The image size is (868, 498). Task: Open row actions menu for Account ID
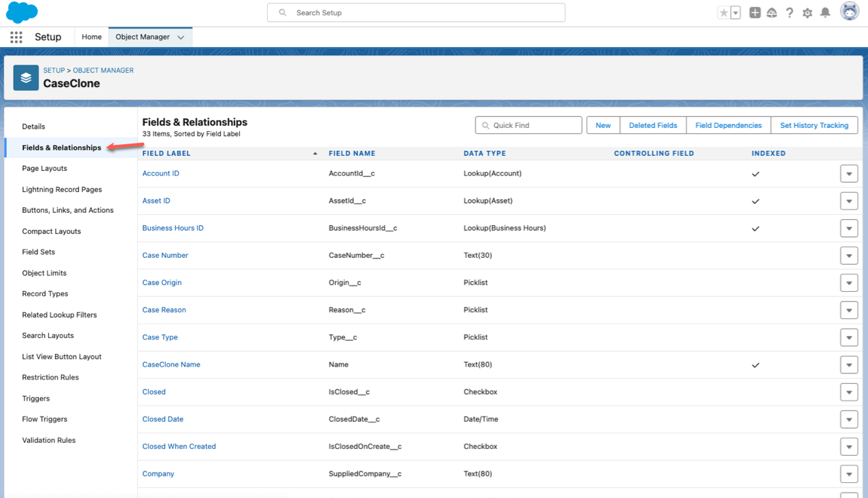(x=849, y=174)
